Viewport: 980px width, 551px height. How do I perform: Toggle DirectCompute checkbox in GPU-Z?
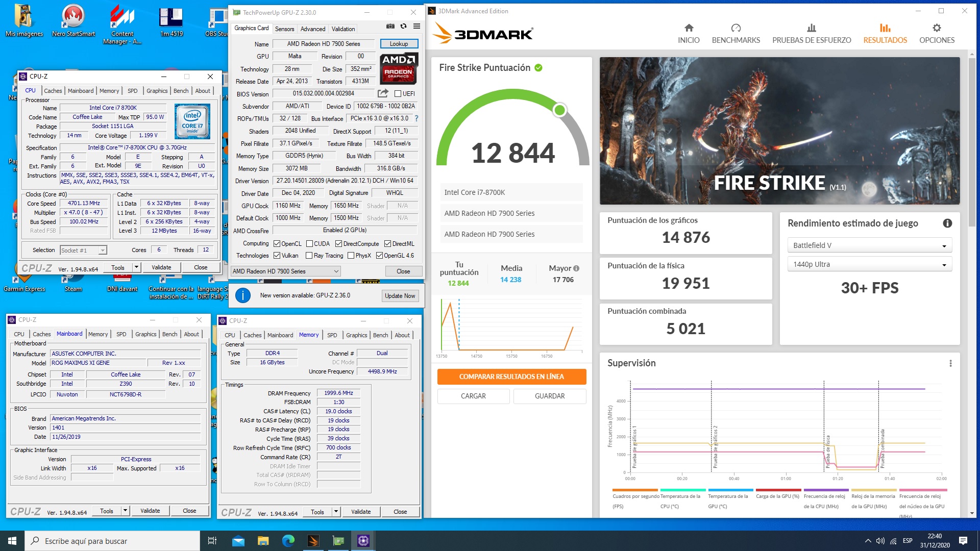338,244
